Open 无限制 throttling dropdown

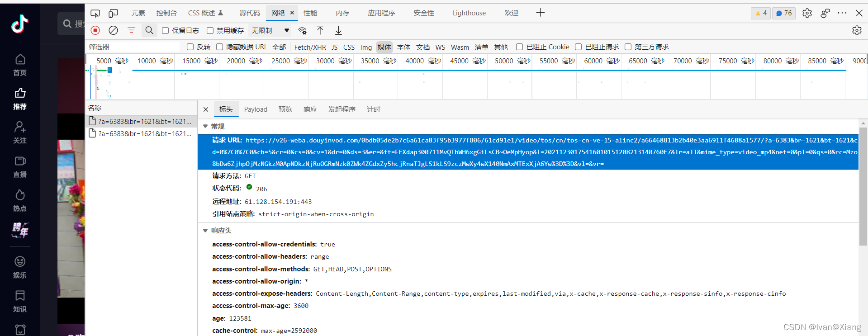coord(270,30)
